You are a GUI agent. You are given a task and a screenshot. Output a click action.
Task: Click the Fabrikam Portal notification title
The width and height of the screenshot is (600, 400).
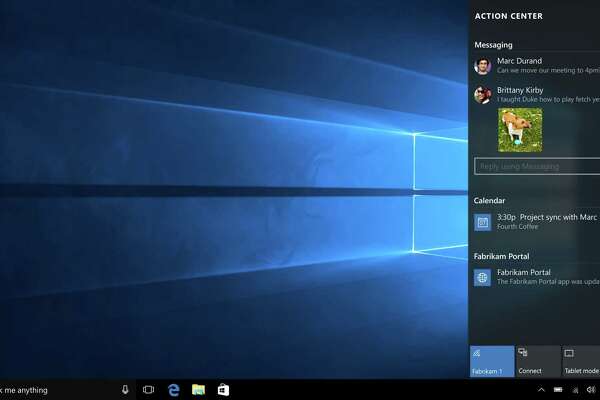click(x=523, y=272)
